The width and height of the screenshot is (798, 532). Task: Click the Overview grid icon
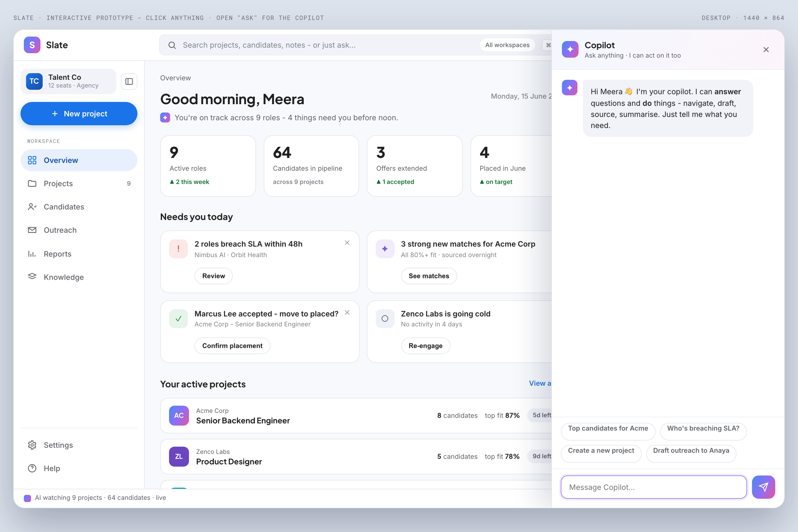pyautogui.click(x=32, y=160)
